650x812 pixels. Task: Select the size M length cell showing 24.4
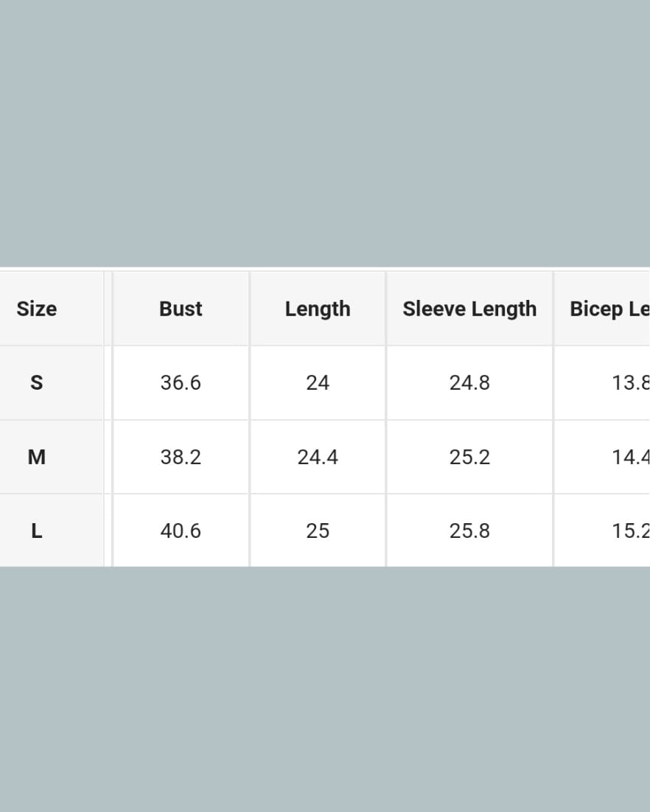[318, 458]
